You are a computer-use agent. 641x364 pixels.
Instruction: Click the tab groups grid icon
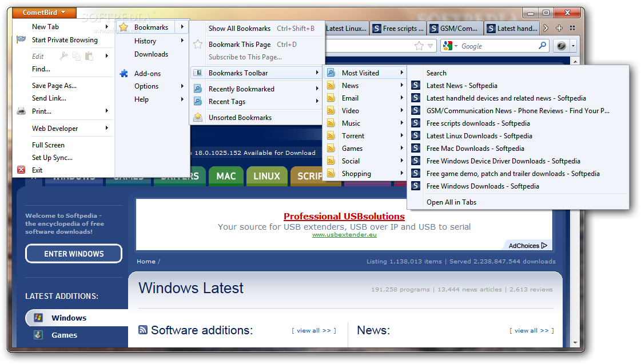point(572,28)
